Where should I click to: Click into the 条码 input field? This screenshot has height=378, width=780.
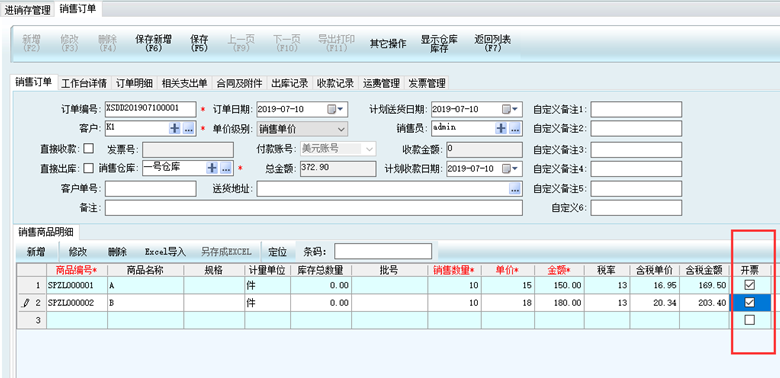[383, 251]
